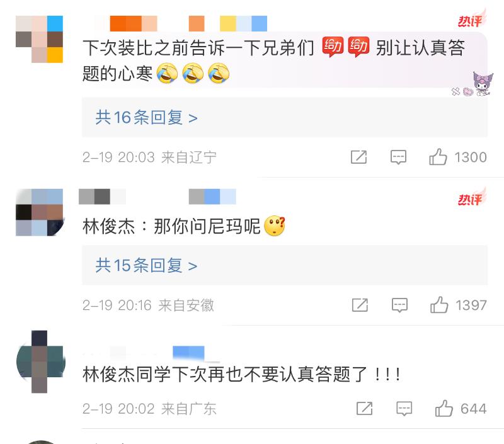Image resolution: width=504 pixels, height=444 pixels.
Task: Tap reply icon on Anhui comment
Action: [399, 305]
